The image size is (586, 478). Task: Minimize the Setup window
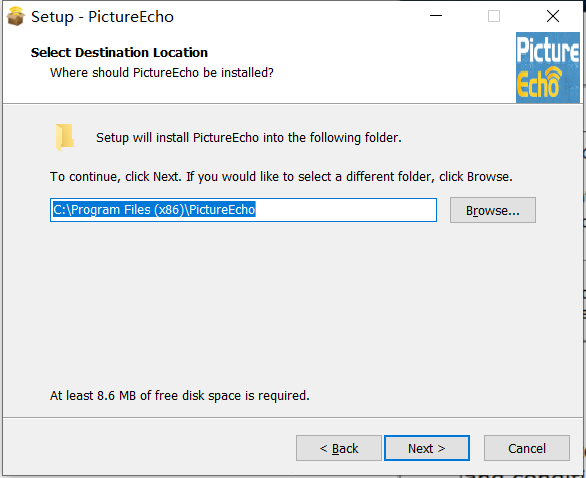(x=436, y=16)
